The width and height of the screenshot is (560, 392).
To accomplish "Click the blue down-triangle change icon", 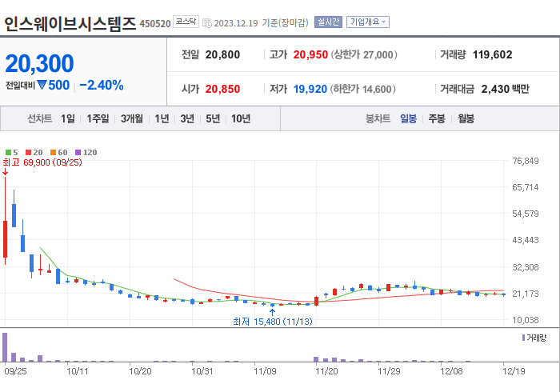I will click(x=42, y=85).
